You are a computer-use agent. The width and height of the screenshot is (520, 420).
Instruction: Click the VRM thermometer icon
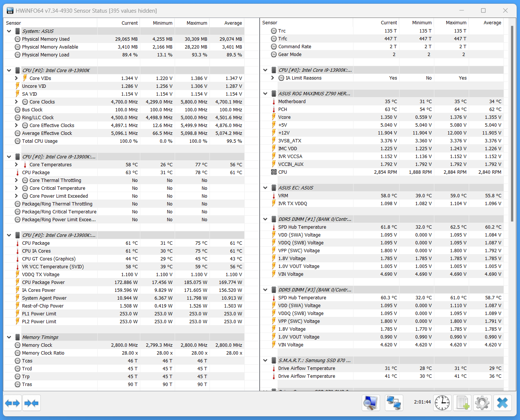tap(274, 196)
